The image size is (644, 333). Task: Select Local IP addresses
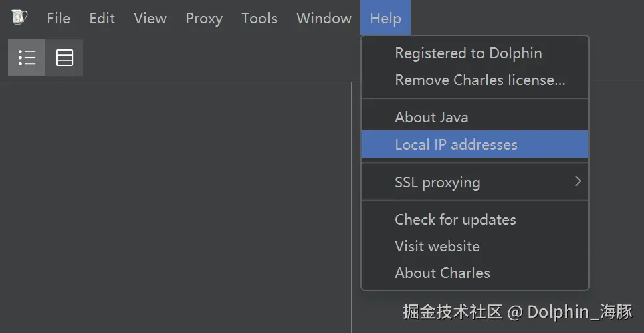click(475, 144)
